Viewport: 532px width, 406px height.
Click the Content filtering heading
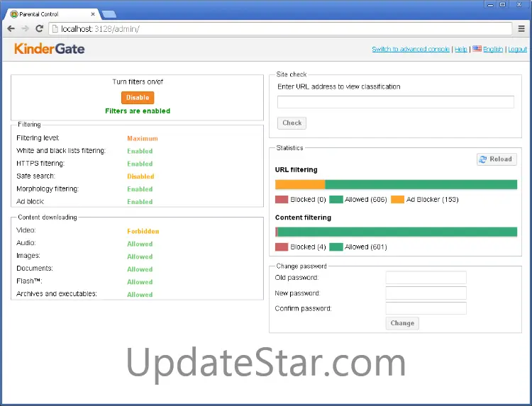(303, 218)
